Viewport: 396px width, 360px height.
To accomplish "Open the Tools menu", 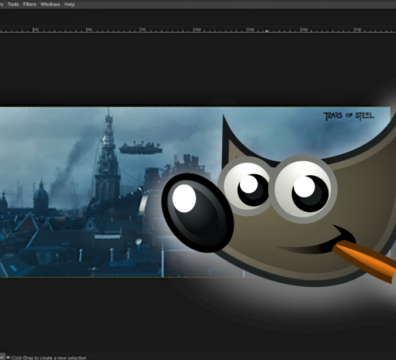I will (x=13, y=4).
